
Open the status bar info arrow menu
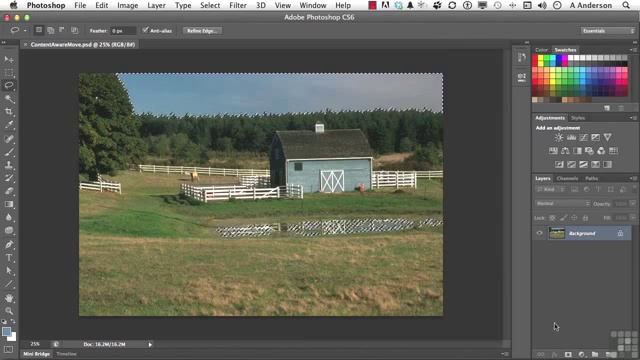pyautogui.click(x=150, y=344)
